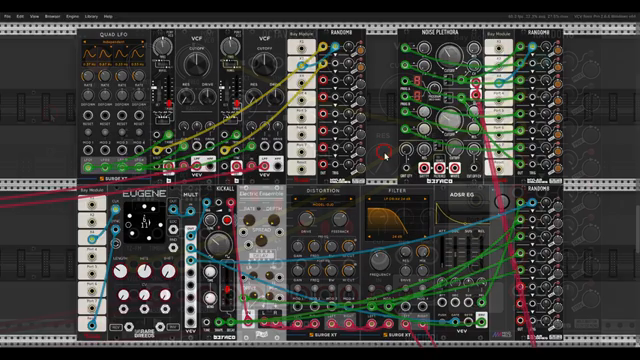Click the Filter FREQUENCY knob
Viewport: 640px width, 360px height.
point(380,260)
